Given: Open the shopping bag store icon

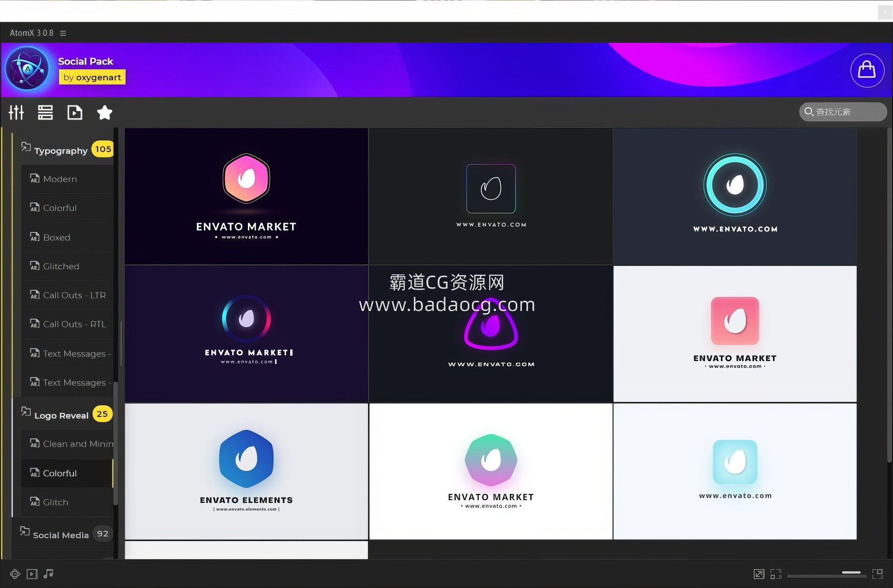Looking at the screenshot, I should point(867,70).
